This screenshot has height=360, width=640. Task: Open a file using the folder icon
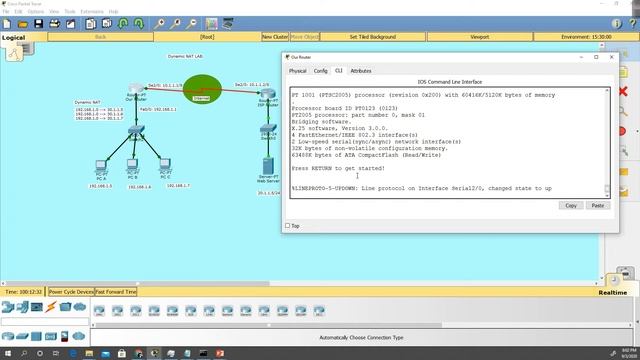click(x=23, y=24)
